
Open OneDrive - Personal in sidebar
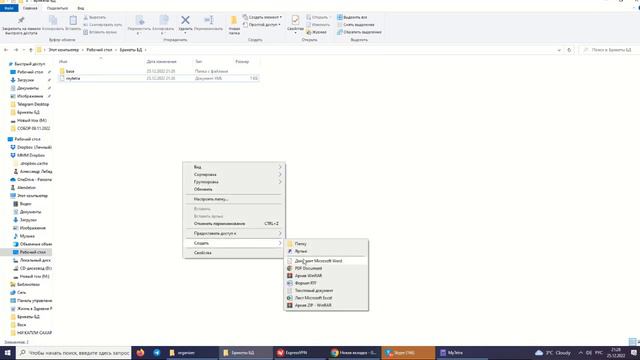coord(31,179)
